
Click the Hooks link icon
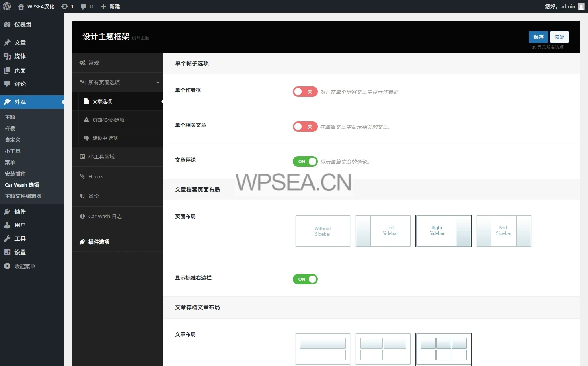tap(82, 176)
